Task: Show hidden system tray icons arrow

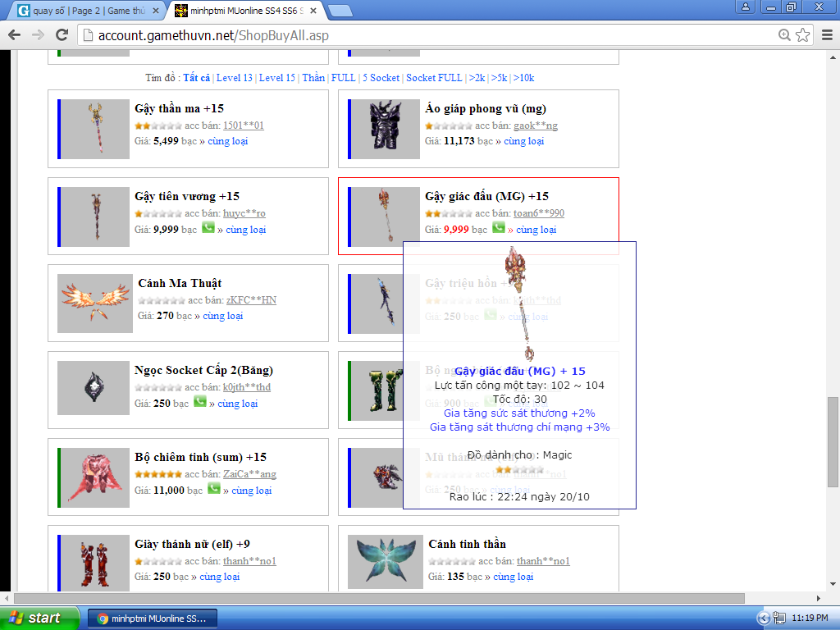Action: (x=764, y=619)
